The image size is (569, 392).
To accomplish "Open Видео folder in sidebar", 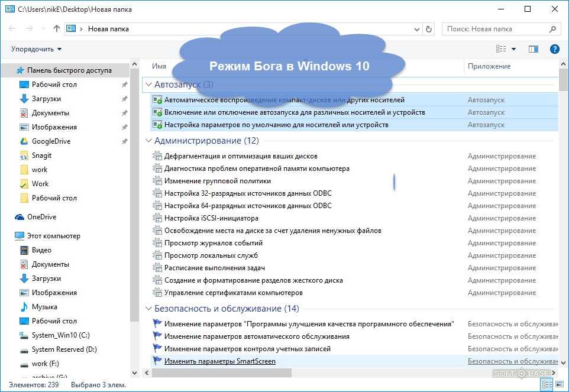I will [41, 250].
